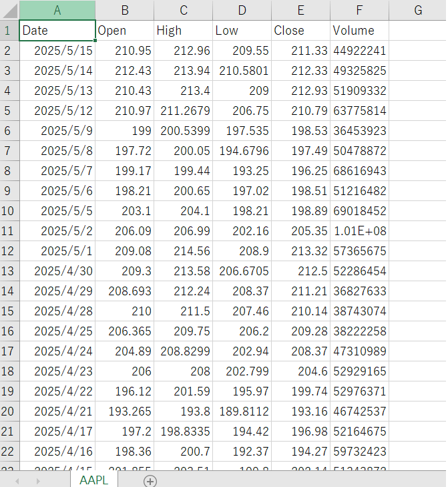Click the Low header cell
The image size is (448, 487).
pyautogui.click(x=242, y=31)
